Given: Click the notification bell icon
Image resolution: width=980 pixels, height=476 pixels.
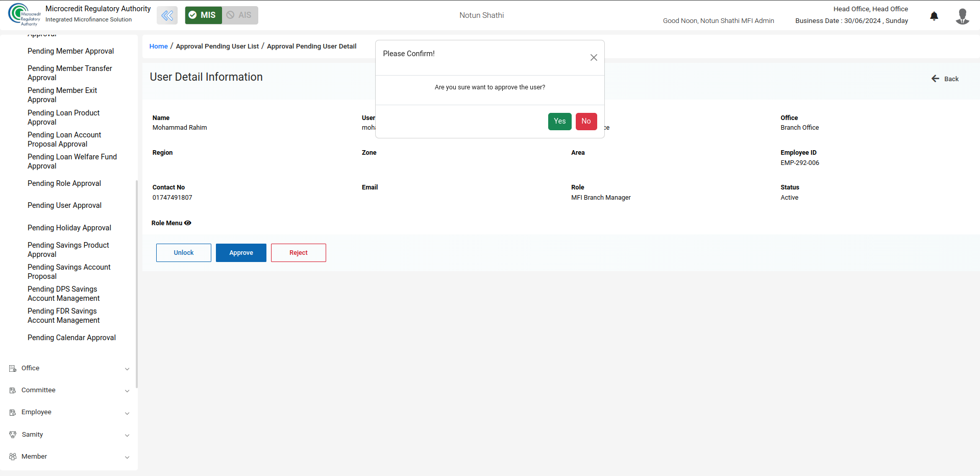Looking at the screenshot, I should 934,16.
